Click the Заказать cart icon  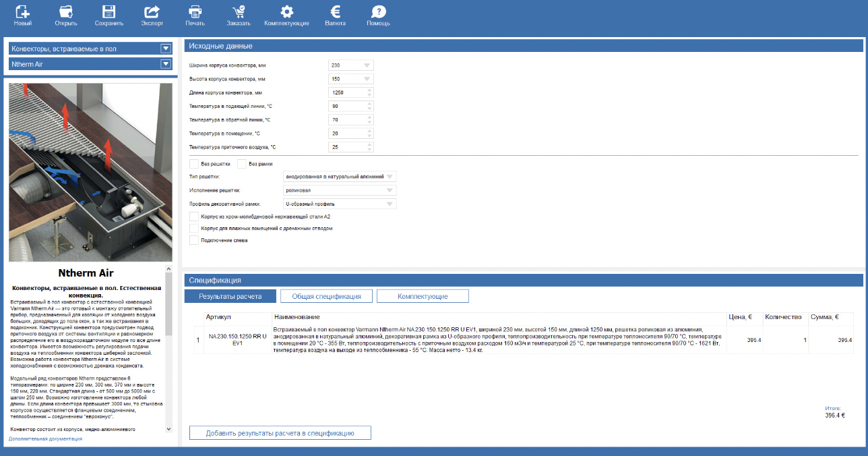pyautogui.click(x=239, y=12)
